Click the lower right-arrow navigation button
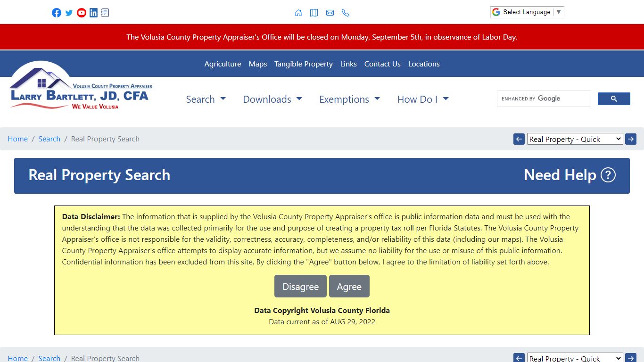 pyautogui.click(x=631, y=358)
